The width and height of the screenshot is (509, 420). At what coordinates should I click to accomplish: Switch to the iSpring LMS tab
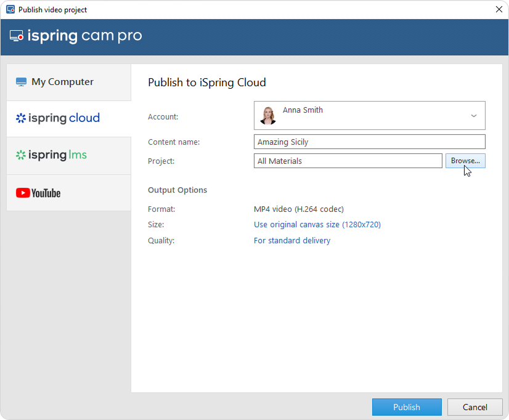click(x=68, y=155)
